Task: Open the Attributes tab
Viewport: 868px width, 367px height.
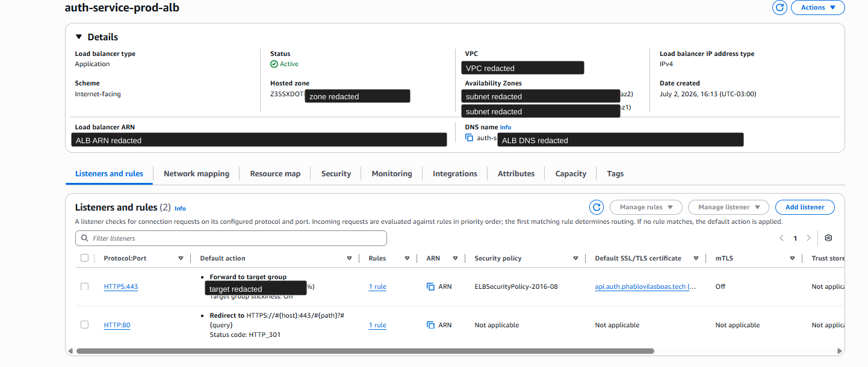Action: coord(516,173)
